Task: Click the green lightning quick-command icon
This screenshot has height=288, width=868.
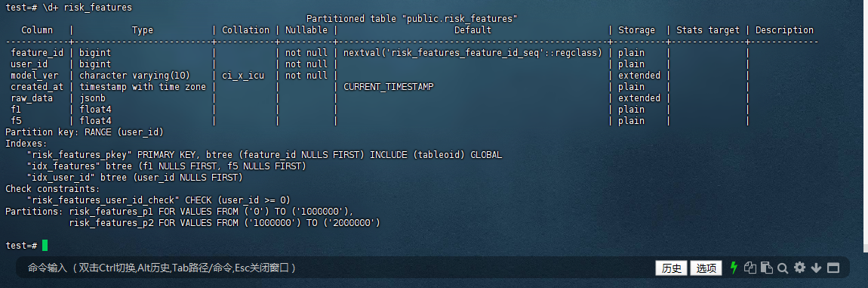Action: [x=734, y=268]
